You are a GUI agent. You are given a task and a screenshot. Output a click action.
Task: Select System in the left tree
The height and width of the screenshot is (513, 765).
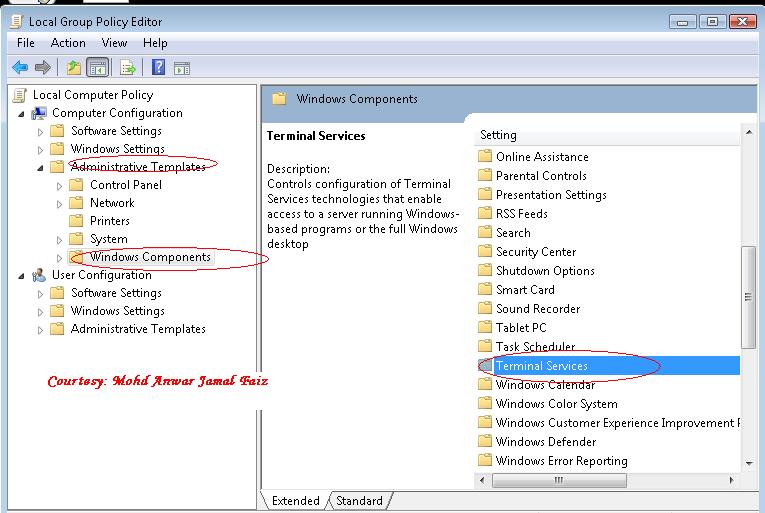point(109,239)
